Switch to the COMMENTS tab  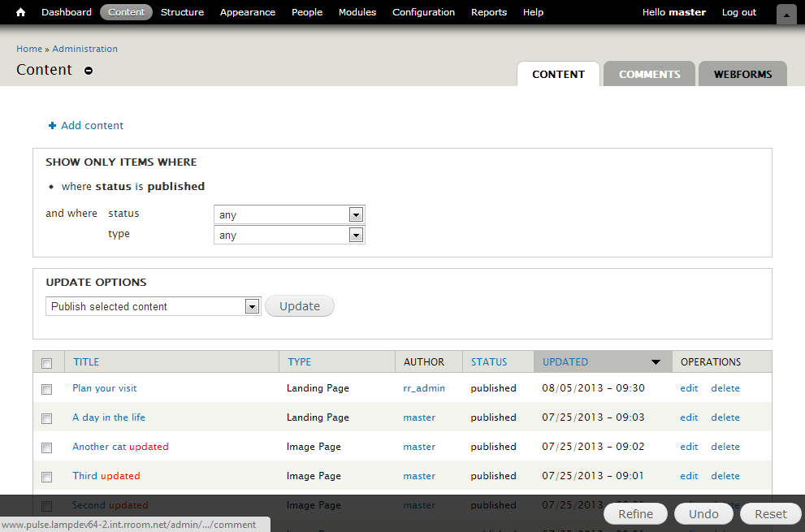[x=649, y=74]
